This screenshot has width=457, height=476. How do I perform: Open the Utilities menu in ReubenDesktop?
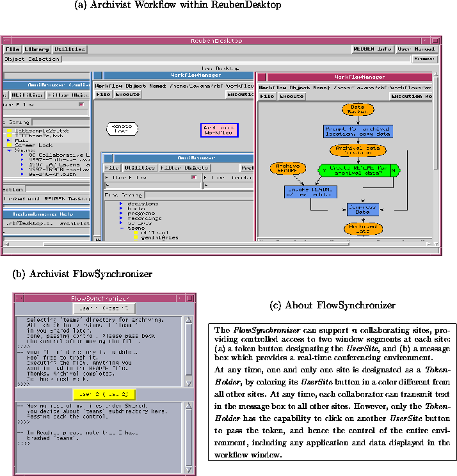point(69,49)
